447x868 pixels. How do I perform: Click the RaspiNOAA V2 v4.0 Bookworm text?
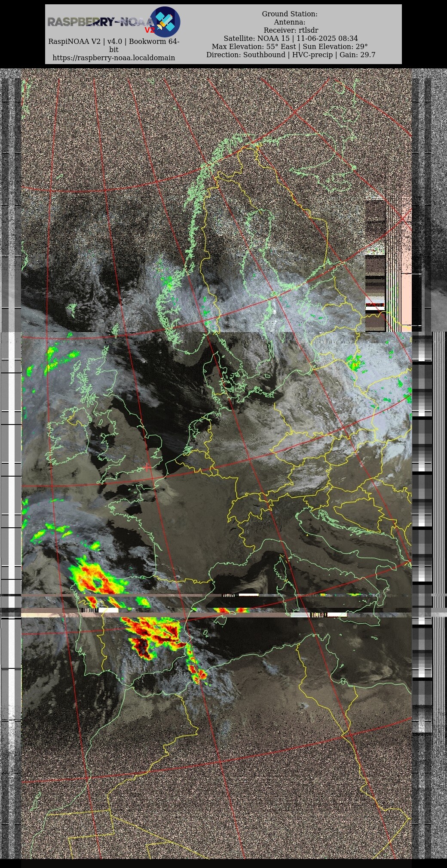point(114,45)
